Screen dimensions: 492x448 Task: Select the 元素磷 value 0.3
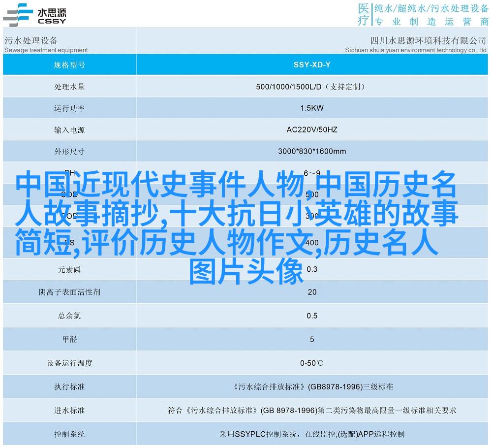click(312, 269)
